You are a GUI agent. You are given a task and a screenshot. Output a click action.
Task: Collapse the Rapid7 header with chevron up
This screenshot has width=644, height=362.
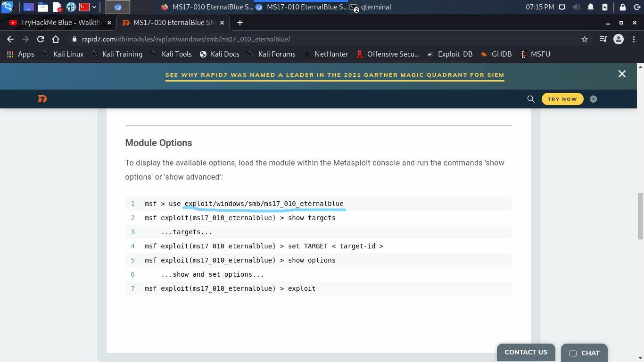coord(593,99)
